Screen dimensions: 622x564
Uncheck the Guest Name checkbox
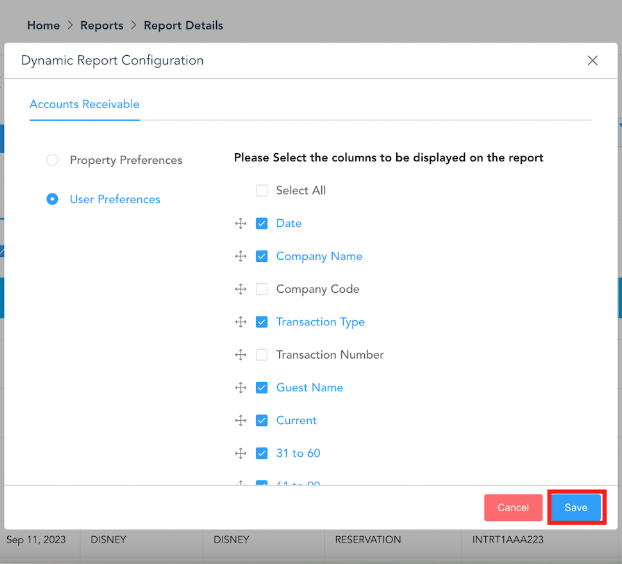(262, 388)
